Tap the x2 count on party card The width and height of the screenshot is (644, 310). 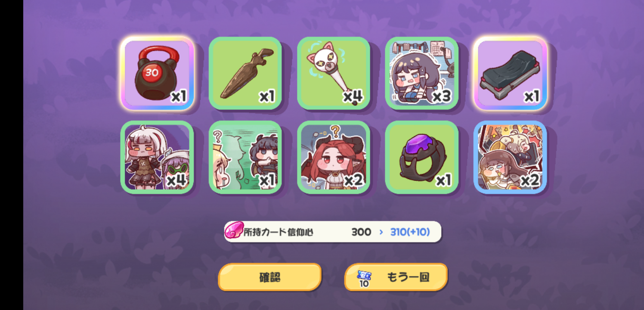coord(530,181)
